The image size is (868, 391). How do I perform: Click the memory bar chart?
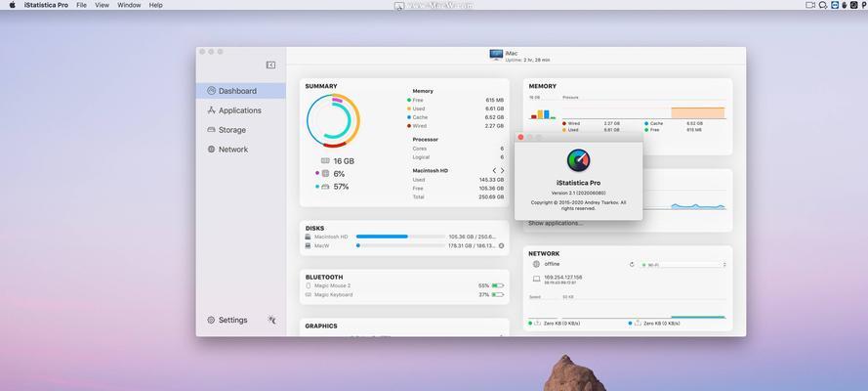pyautogui.click(x=543, y=113)
